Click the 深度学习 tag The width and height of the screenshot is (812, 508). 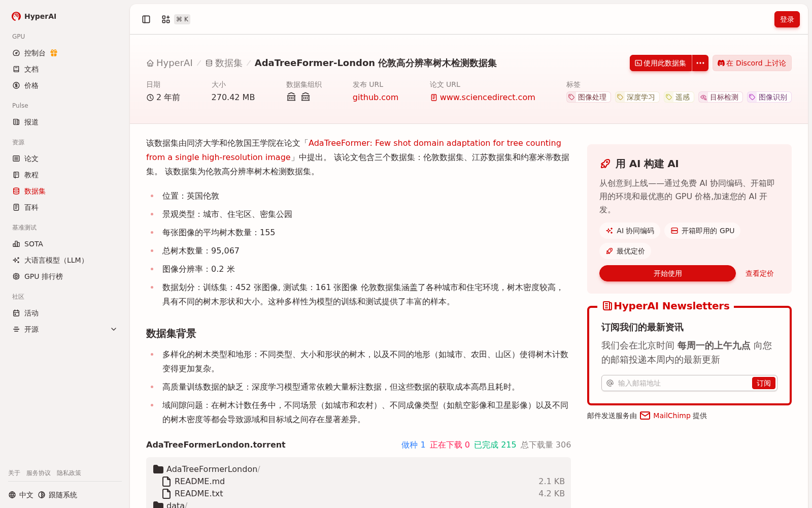click(637, 97)
